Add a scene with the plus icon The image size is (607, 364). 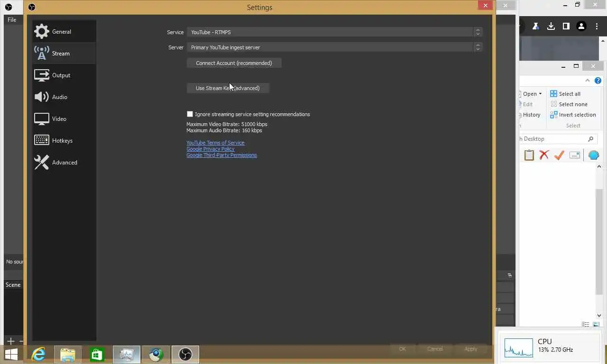point(10,341)
